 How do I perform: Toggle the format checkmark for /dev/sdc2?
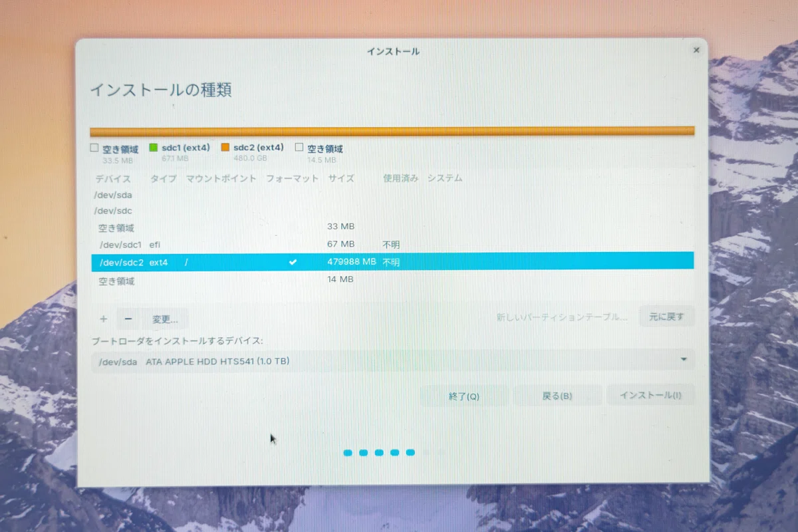[293, 262]
